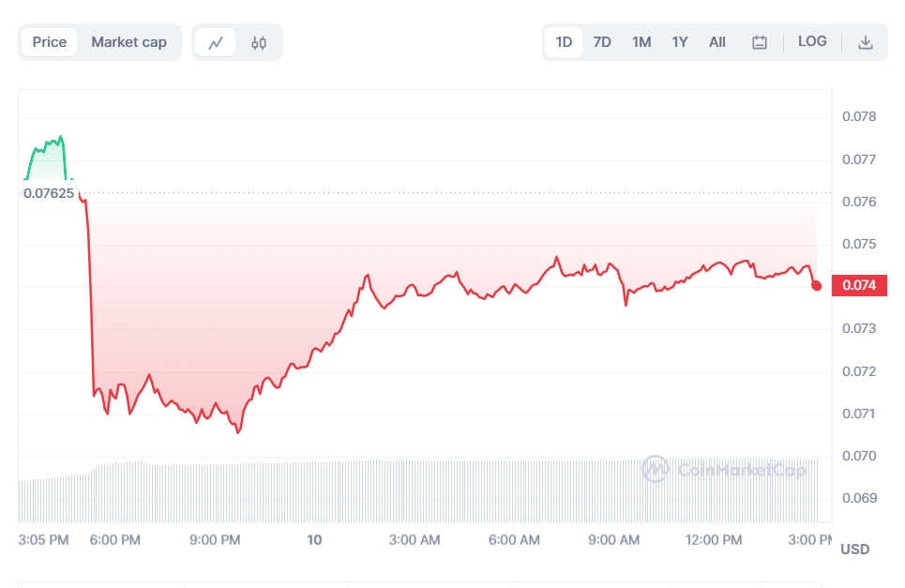
Task: Click the date marker 10 on axis
Action: coord(315,540)
